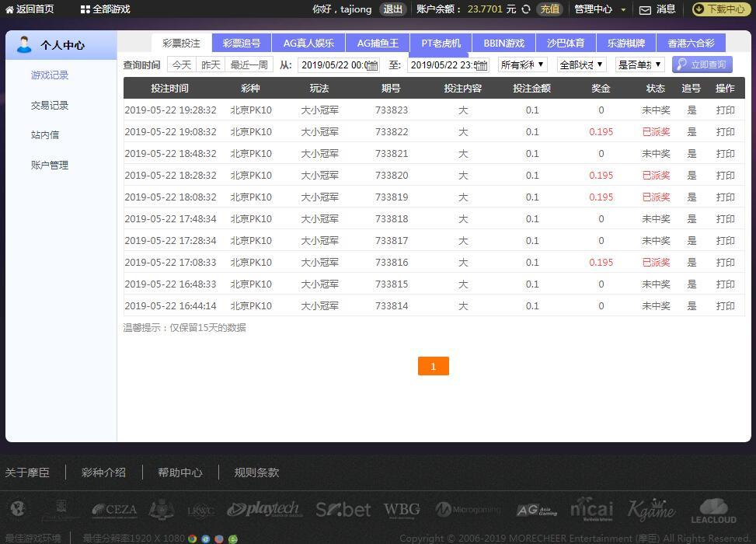Open the 乐游棋牌 tab
This screenshot has width=756, height=544.
coord(625,43)
